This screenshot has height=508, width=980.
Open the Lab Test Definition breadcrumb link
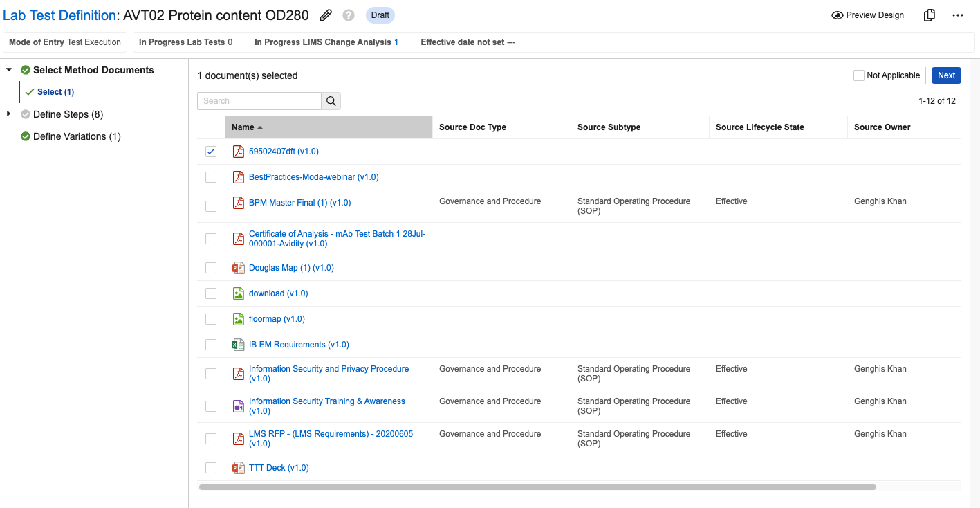point(59,15)
